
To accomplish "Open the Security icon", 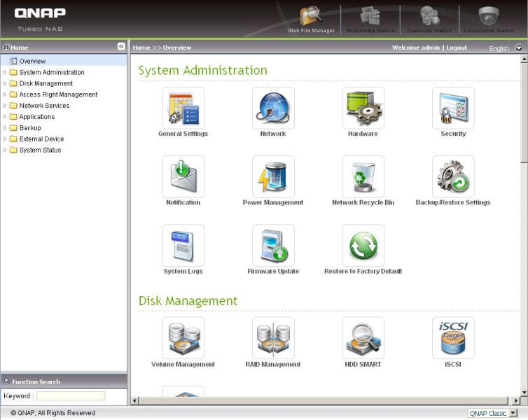I will click(x=453, y=108).
